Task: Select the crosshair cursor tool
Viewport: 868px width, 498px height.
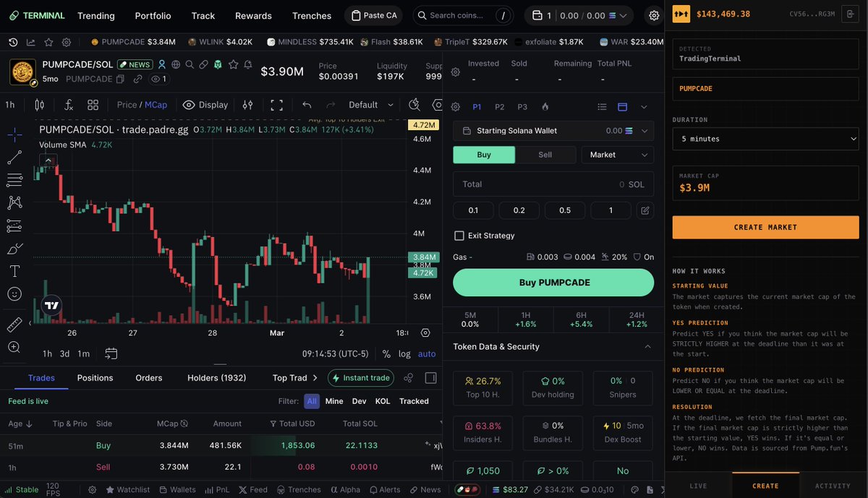Action: coord(14,134)
